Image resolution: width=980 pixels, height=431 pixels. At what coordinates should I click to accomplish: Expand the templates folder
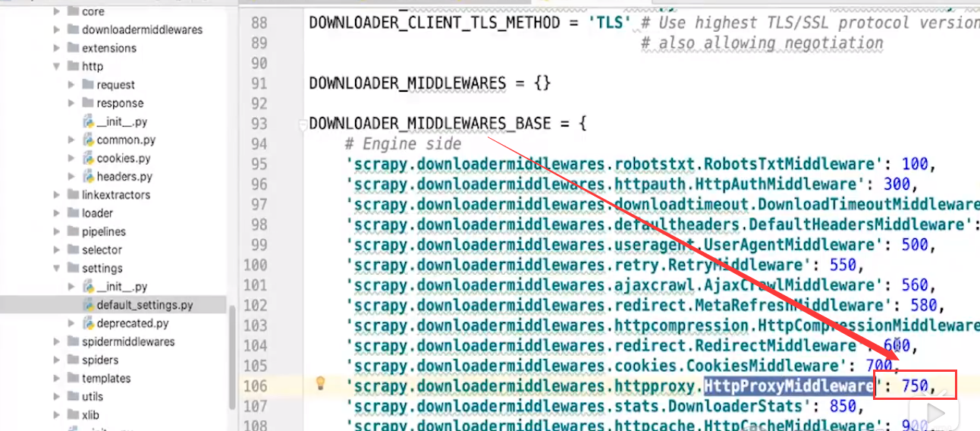tap(57, 378)
